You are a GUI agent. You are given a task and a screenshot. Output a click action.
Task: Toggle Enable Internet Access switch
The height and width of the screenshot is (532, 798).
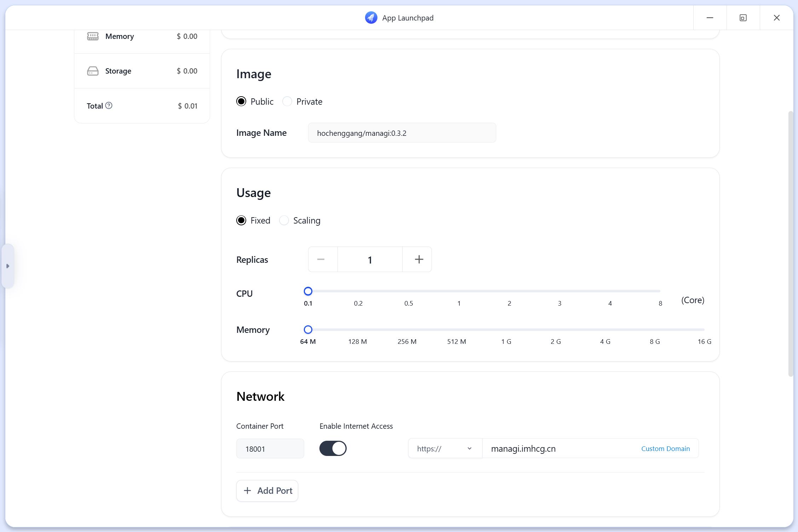(333, 449)
